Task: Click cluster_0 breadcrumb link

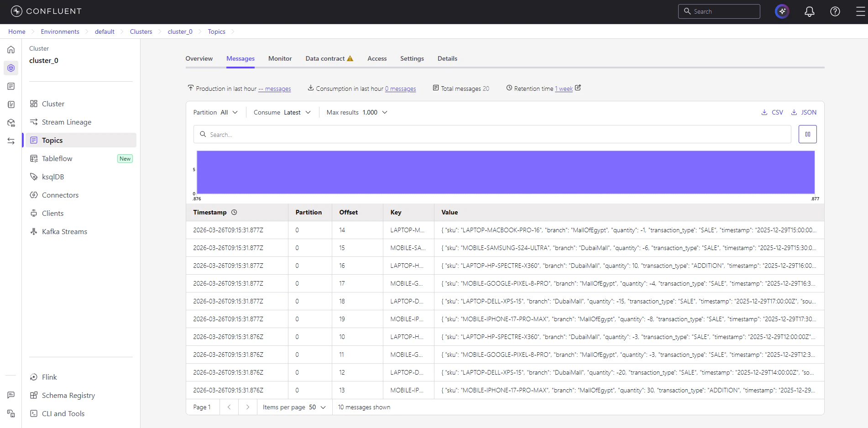Action: [180, 31]
